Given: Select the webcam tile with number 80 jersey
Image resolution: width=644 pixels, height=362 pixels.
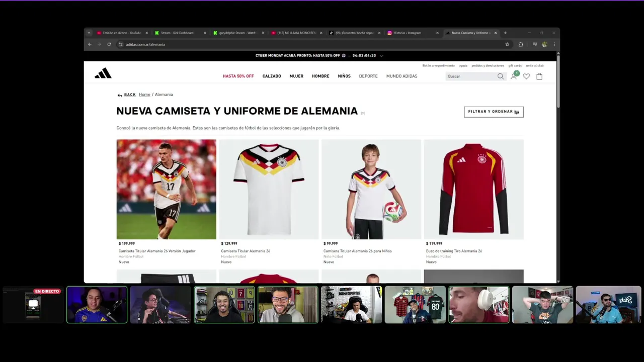Looking at the screenshot, I should 415,305.
